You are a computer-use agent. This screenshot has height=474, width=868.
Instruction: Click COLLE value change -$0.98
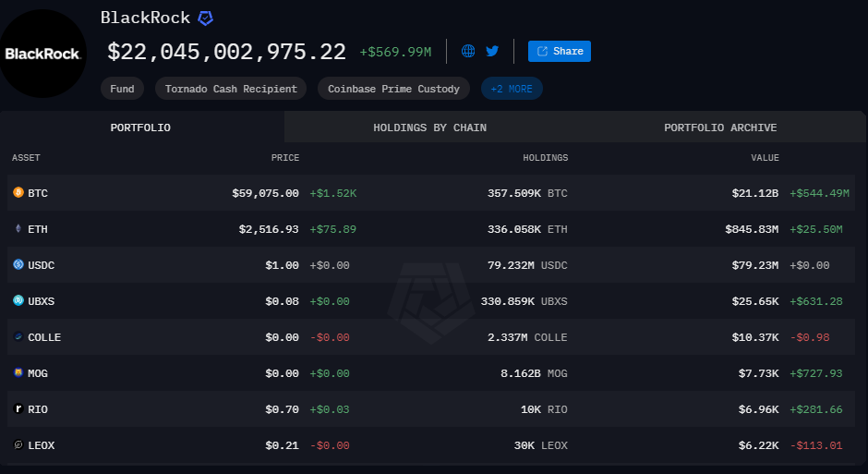pos(809,337)
